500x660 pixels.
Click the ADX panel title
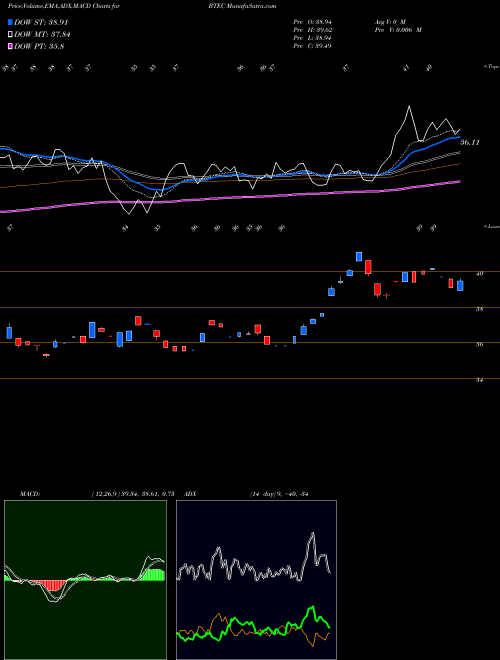[190, 494]
